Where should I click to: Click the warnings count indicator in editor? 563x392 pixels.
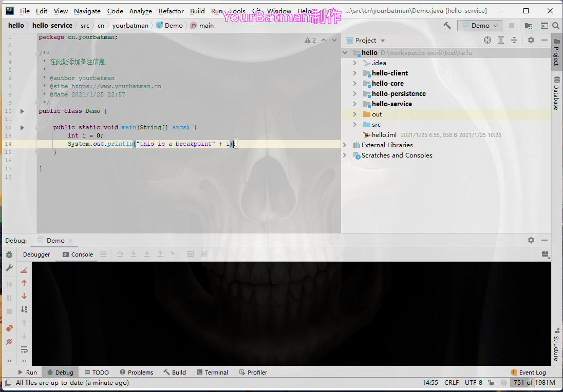tap(311, 40)
